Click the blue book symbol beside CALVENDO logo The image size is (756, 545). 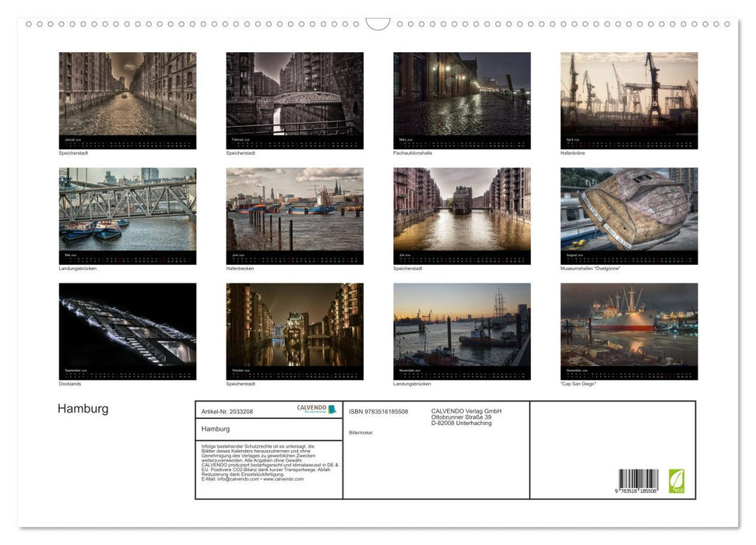pos(332,408)
